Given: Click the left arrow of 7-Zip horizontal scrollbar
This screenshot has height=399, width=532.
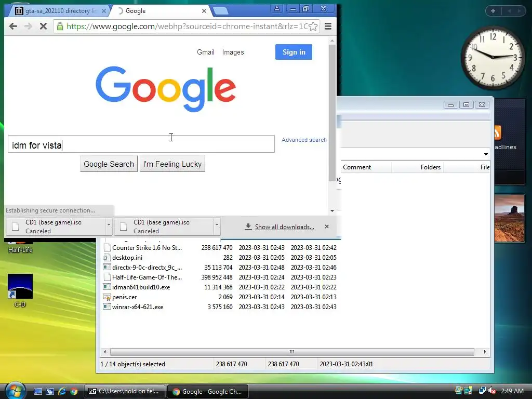Looking at the screenshot, I should (x=105, y=352).
